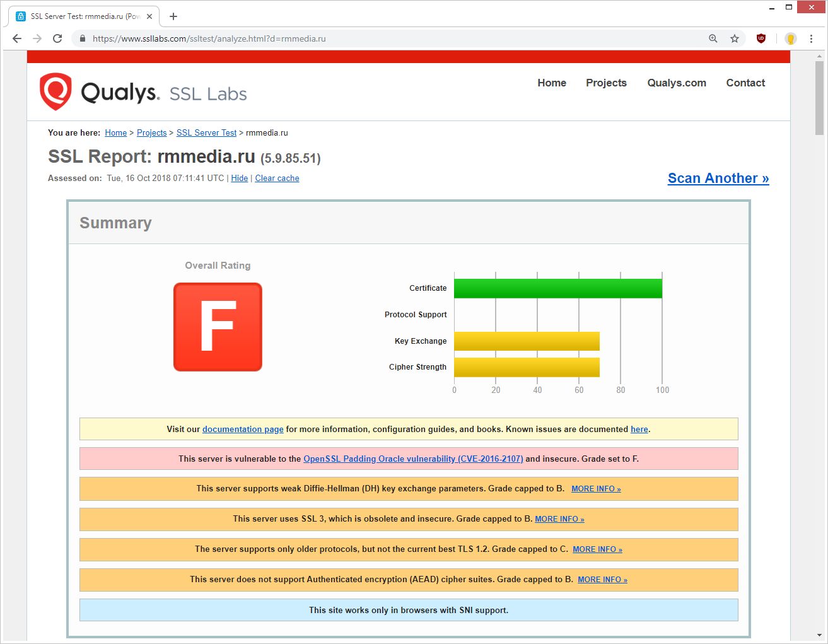View site security padlock info
This screenshot has width=828, height=644.
[x=82, y=38]
